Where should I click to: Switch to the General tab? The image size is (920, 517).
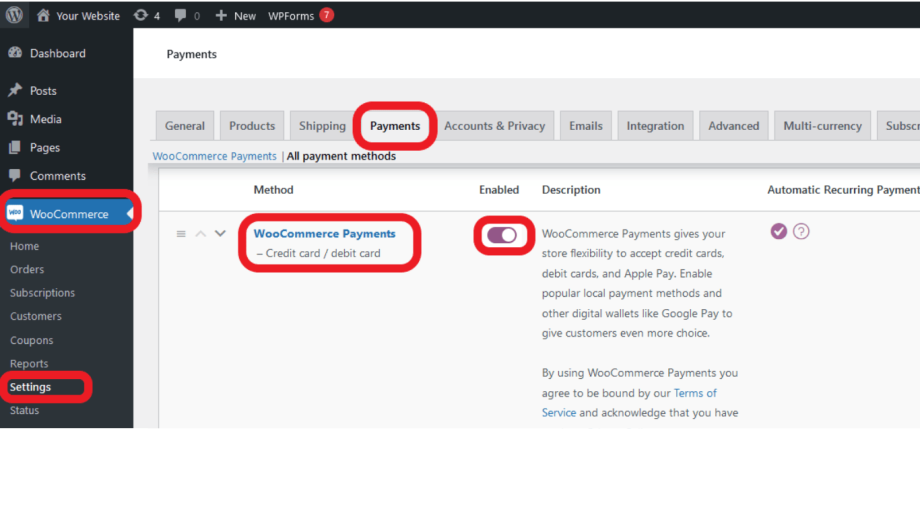point(185,126)
